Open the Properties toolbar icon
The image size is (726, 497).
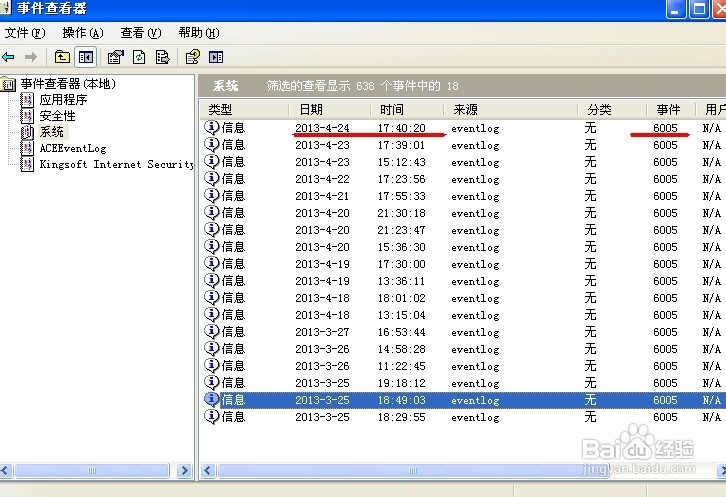pyautogui.click(x=115, y=57)
